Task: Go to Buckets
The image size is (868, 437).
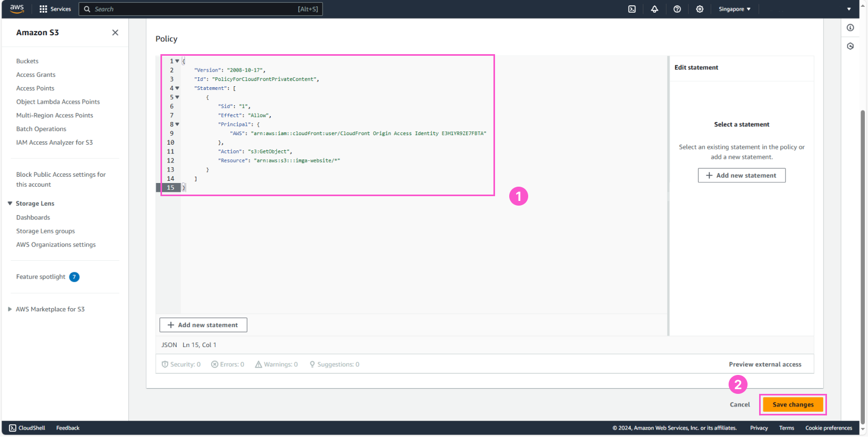Action: click(x=27, y=61)
